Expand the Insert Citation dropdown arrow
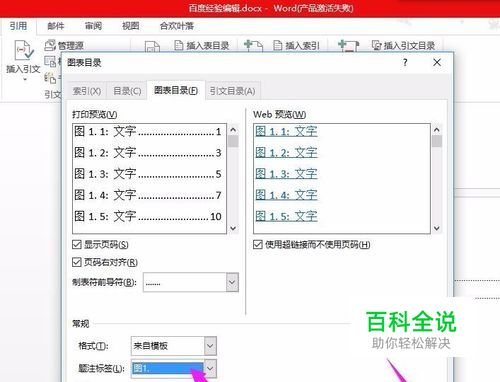 tap(25, 79)
